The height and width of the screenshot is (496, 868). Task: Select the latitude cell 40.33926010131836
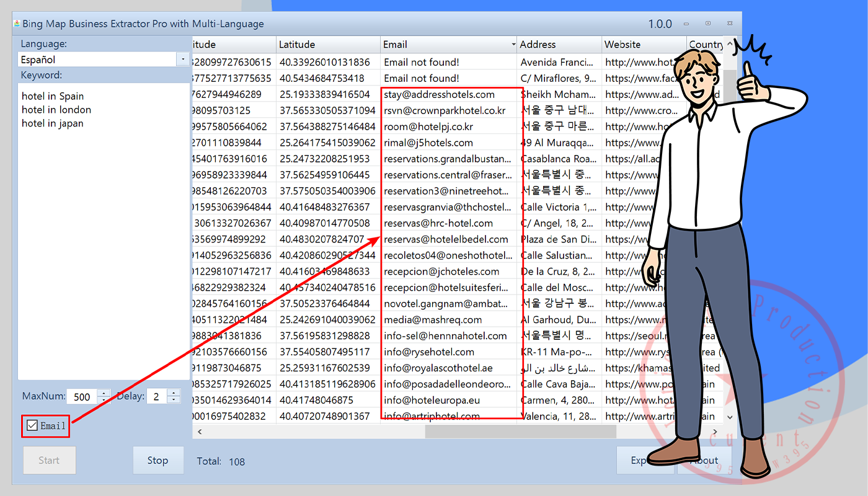[328, 62]
